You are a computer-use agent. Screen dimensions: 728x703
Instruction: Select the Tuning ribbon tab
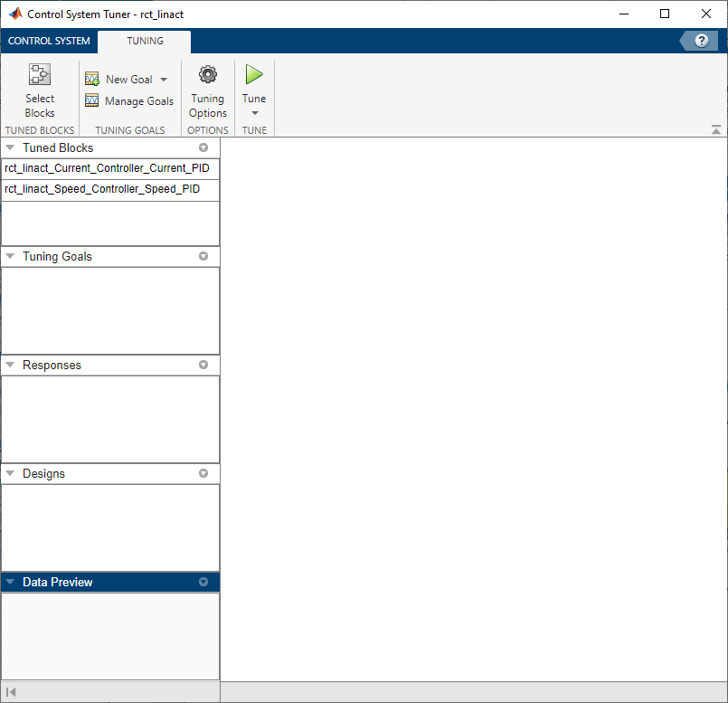(x=145, y=41)
